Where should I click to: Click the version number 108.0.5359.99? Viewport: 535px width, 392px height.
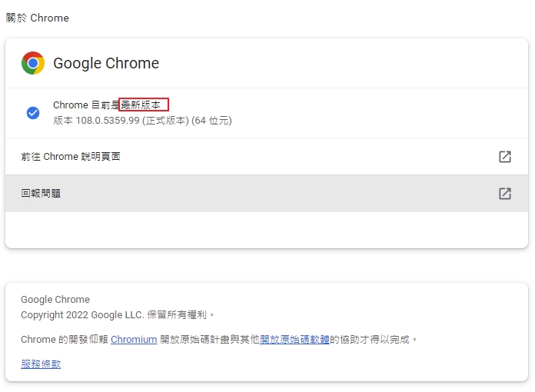(x=106, y=121)
